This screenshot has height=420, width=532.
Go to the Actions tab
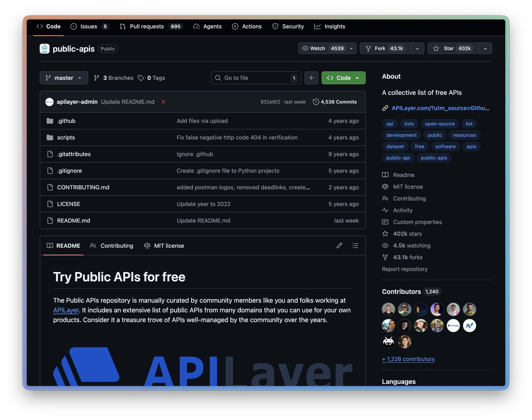[247, 27]
